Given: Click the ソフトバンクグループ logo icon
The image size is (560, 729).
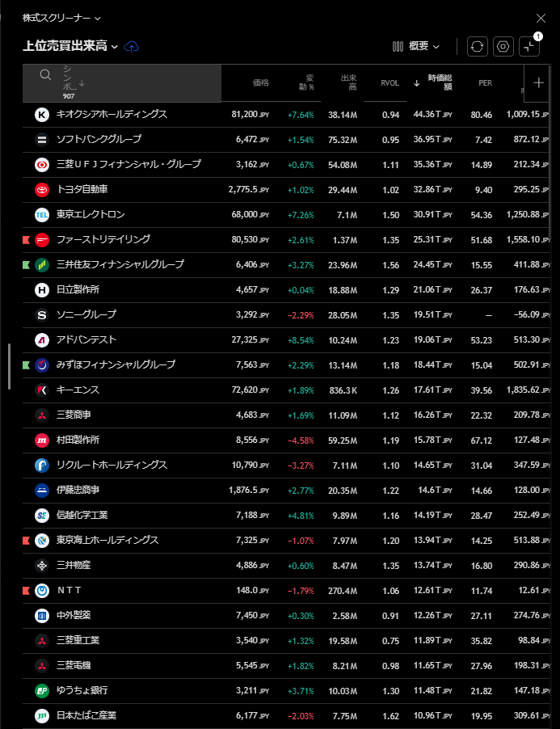Looking at the screenshot, I should point(42,140).
